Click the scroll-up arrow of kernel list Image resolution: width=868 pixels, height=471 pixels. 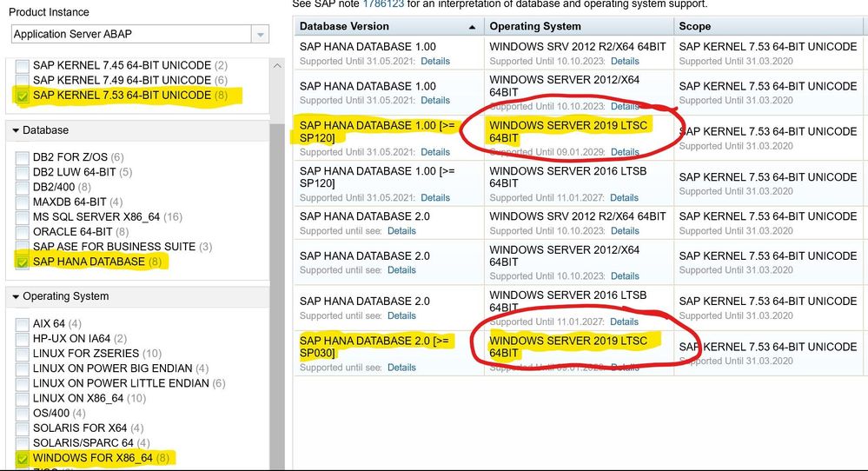(x=277, y=66)
